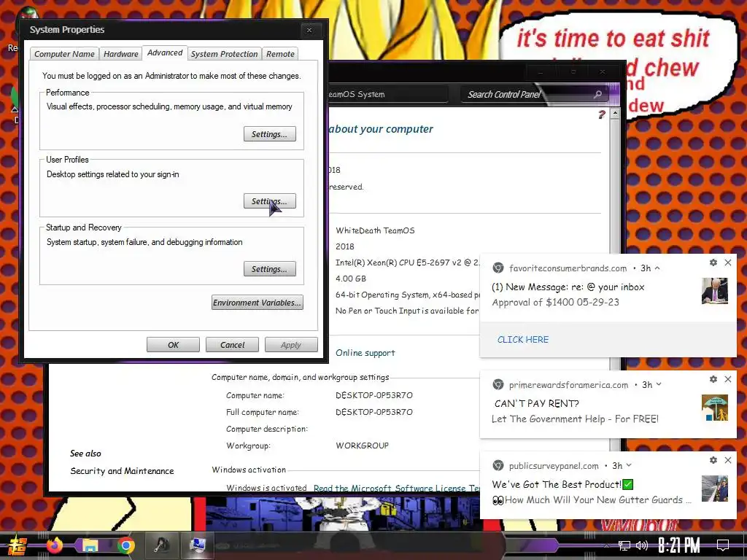Launch Google Chrome from the taskbar
The width and height of the screenshot is (747, 560).
[125, 545]
